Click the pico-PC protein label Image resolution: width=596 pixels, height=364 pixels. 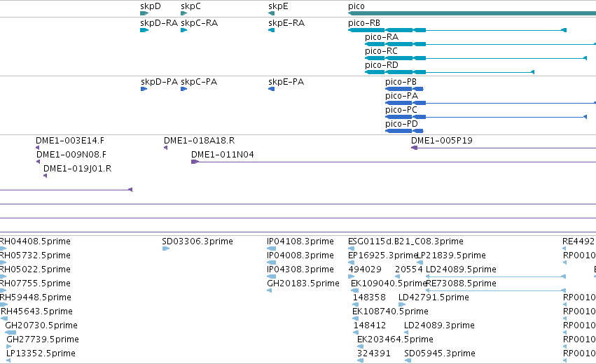[401, 110]
